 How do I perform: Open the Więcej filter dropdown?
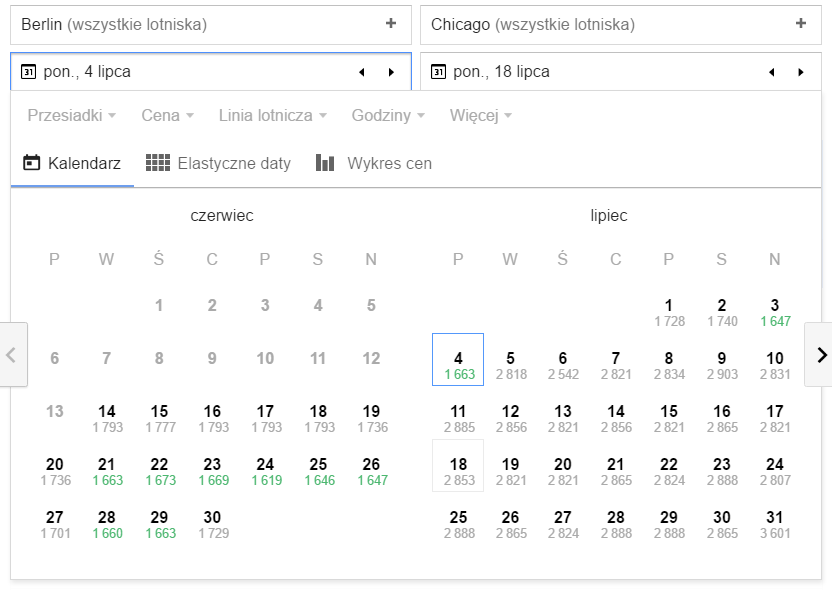tap(481, 115)
